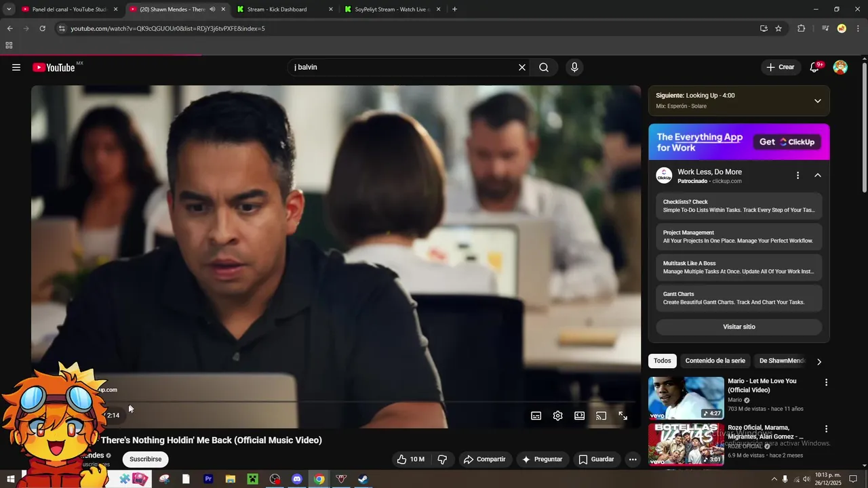Click the Get ClickUp ad banner
868x488 pixels.
click(x=738, y=142)
